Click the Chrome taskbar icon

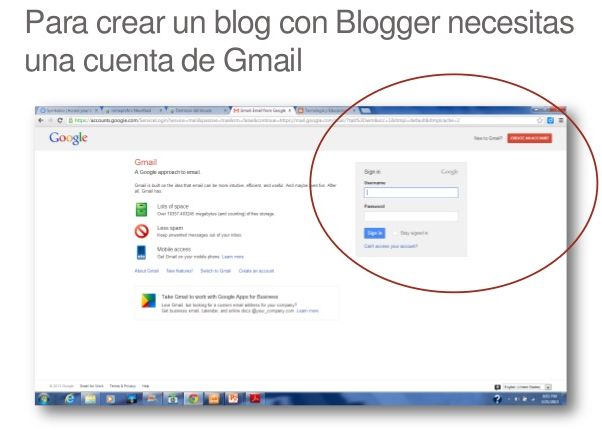click(194, 399)
